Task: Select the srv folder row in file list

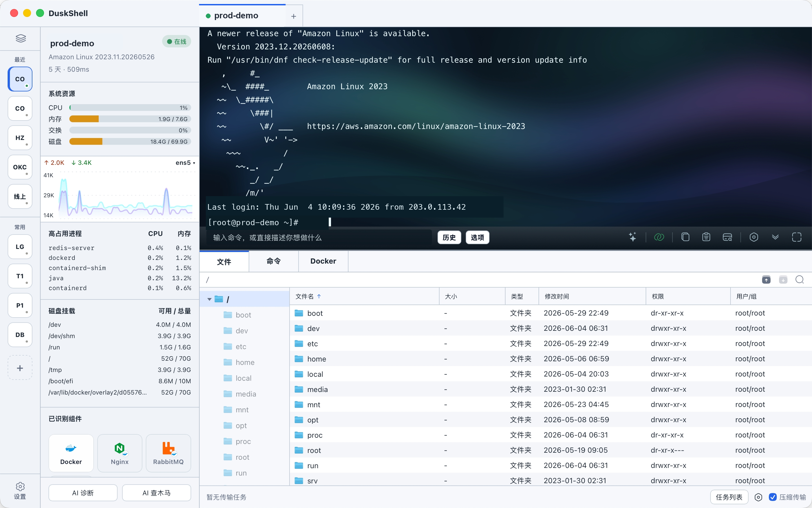Action: (550, 481)
